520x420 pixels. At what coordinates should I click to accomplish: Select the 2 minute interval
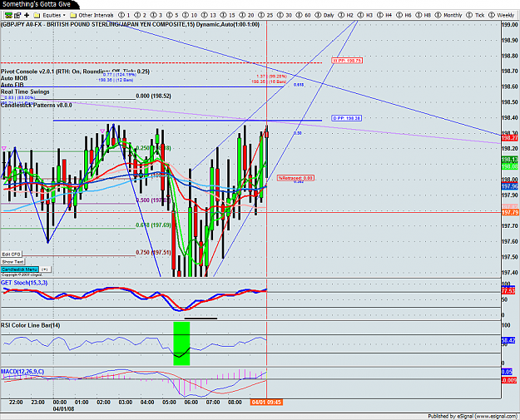140,15
